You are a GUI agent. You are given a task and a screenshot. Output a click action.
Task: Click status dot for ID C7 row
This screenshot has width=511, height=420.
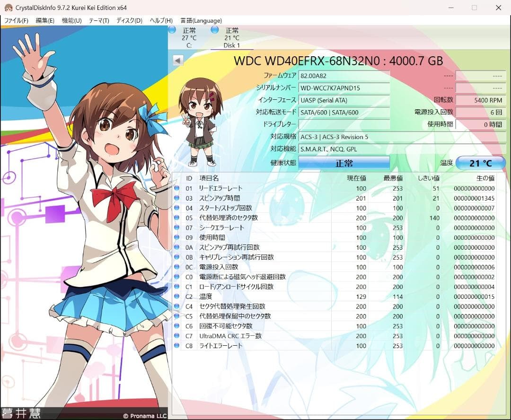click(176, 336)
